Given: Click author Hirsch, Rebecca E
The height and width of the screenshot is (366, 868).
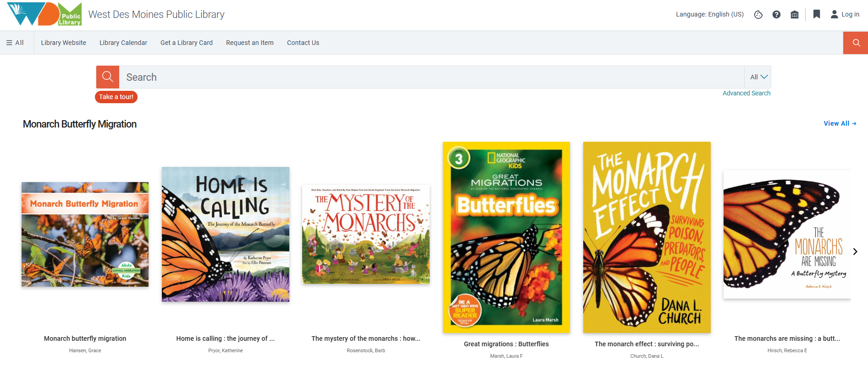Looking at the screenshot, I should (x=787, y=350).
